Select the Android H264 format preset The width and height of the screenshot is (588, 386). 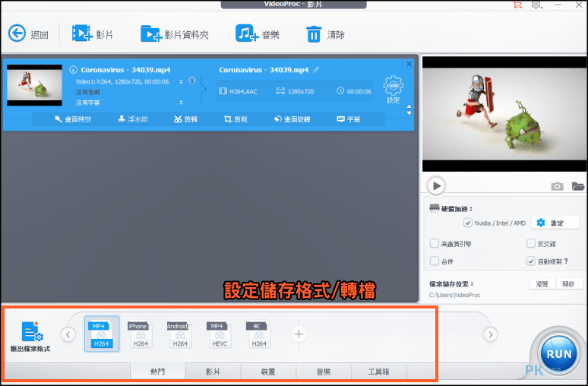[179, 334]
